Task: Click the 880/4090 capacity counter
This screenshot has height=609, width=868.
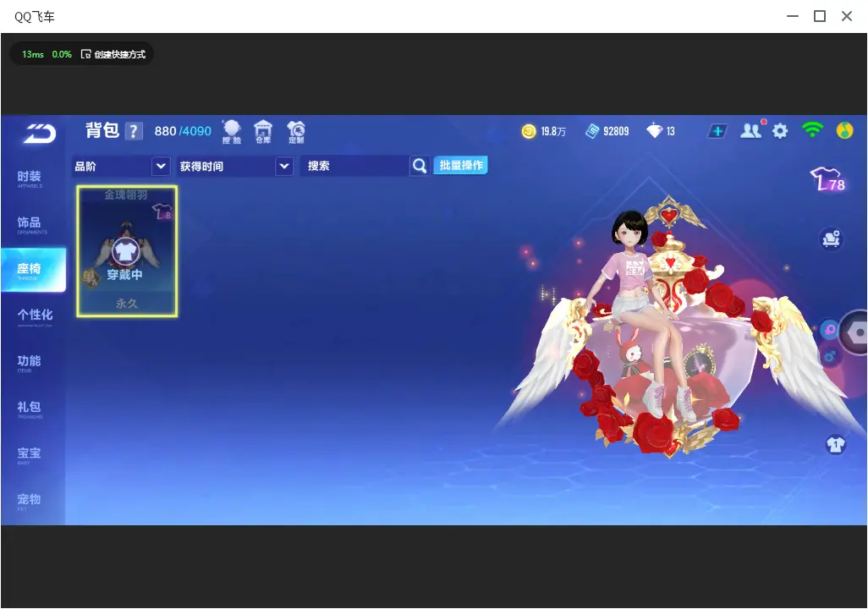Action: [x=183, y=131]
